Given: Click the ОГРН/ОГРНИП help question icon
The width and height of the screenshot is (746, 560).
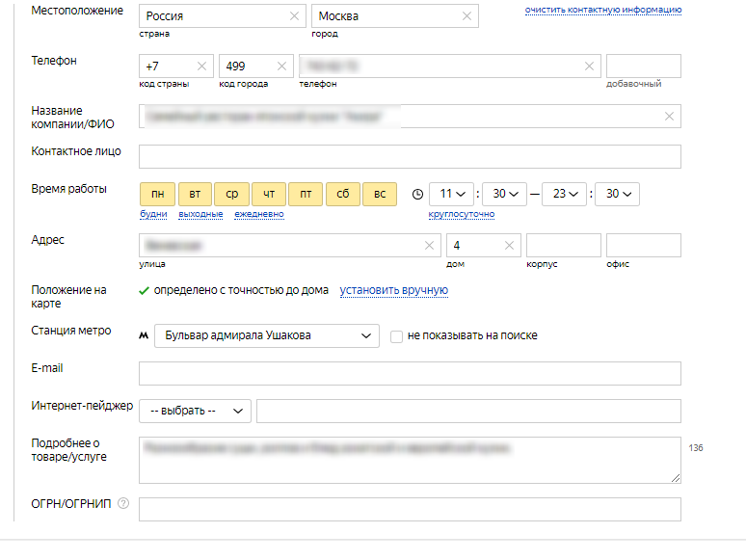Looking at the screenshot, I should 122,503.
